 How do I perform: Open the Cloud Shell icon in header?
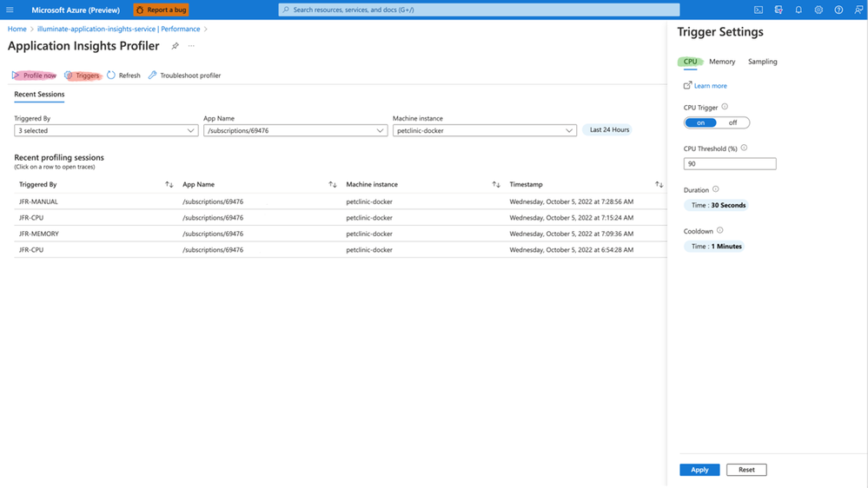click(x=759, y=10)
